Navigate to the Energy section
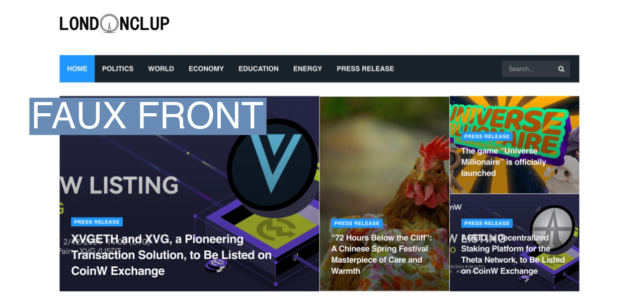 pos(307,68)
